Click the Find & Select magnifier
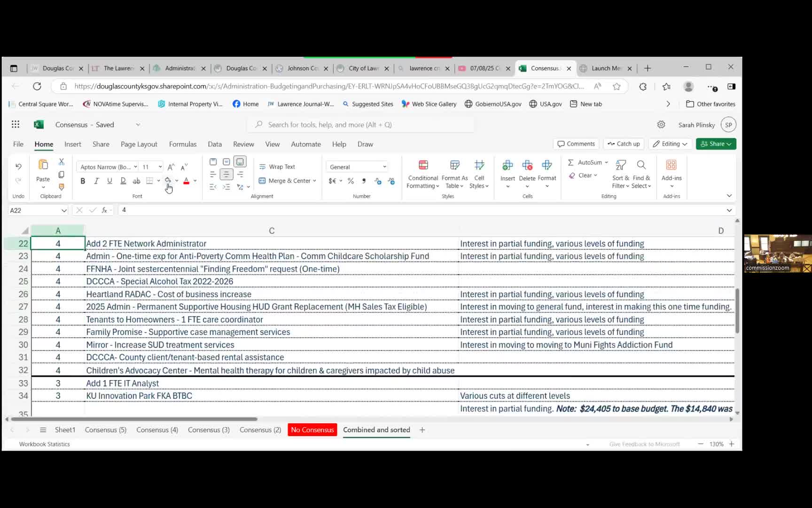 click(641, 174)
